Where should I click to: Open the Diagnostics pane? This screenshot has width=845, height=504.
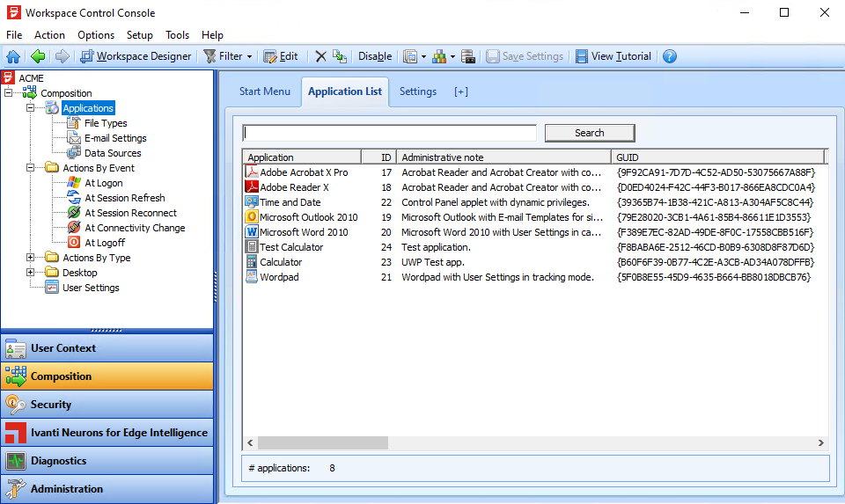(x=107, y=460)
